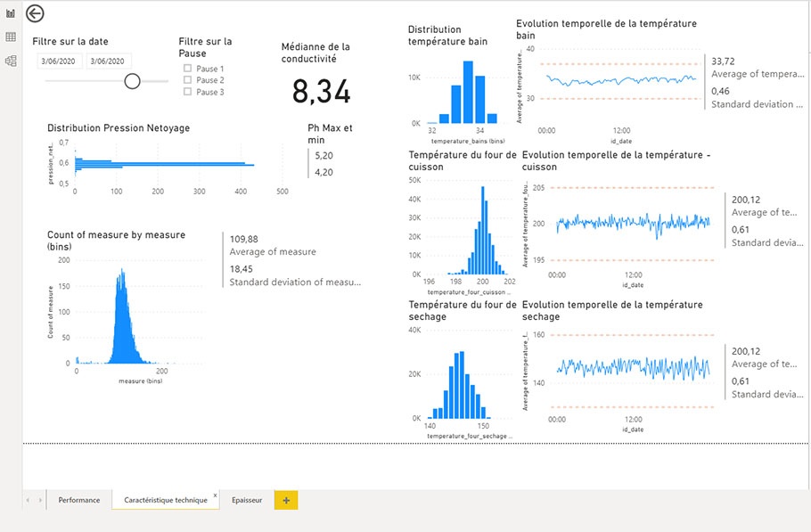Screen dimensions: 811x532
Task: Select the Médiane de la conductivité card value
Action: point(321,91)
